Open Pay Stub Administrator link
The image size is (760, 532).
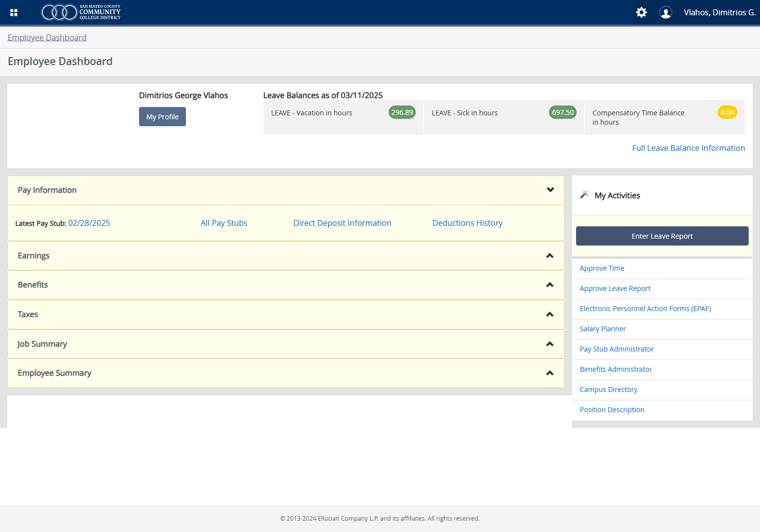coord(616,349)
